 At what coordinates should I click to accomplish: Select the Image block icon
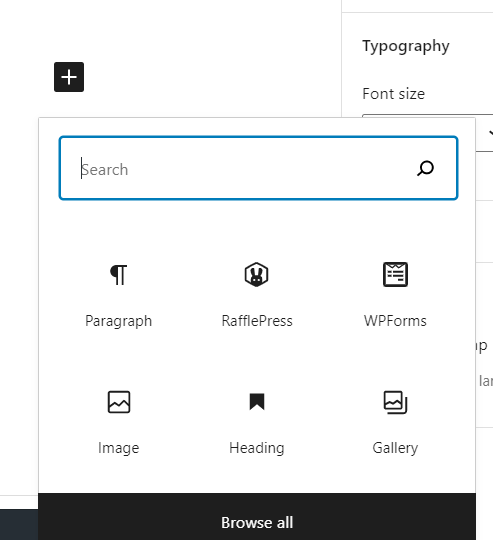click(119, 402)
